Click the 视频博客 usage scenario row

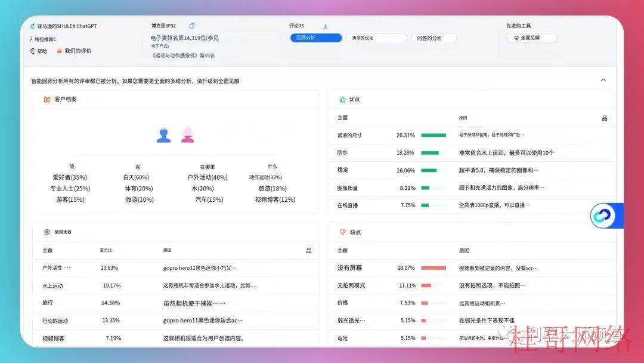(x=176, y=339)
